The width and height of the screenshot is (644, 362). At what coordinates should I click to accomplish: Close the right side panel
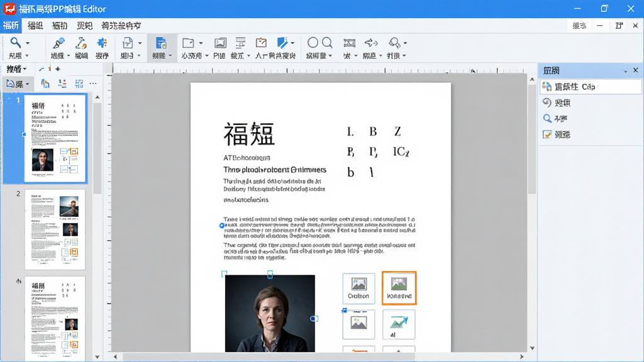click(x=636, y=70)
